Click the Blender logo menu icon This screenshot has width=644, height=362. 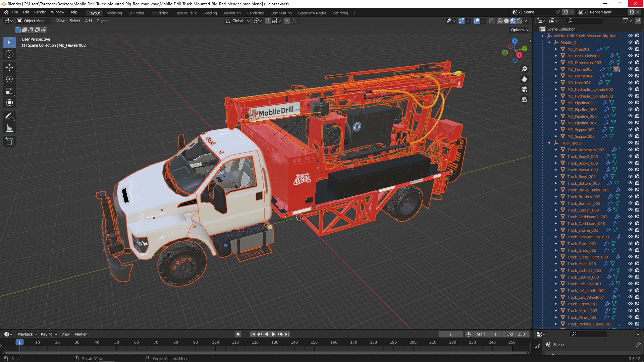coord(6,12)
